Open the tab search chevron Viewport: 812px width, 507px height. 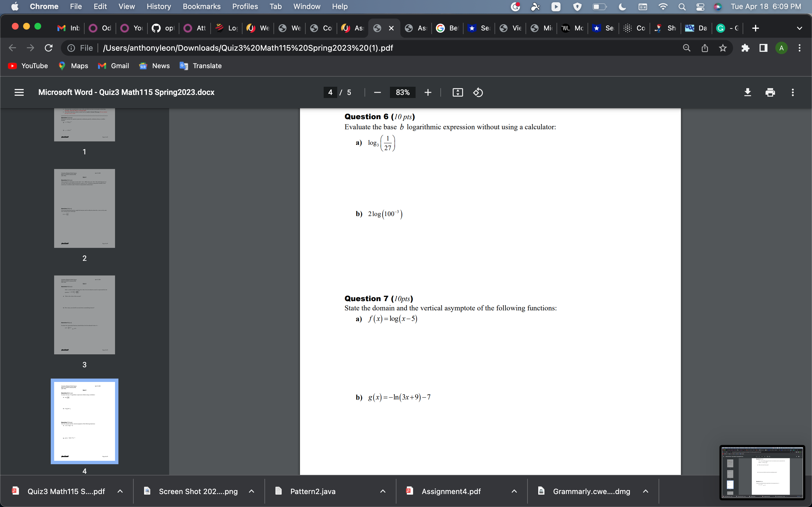tap(799, 28)
